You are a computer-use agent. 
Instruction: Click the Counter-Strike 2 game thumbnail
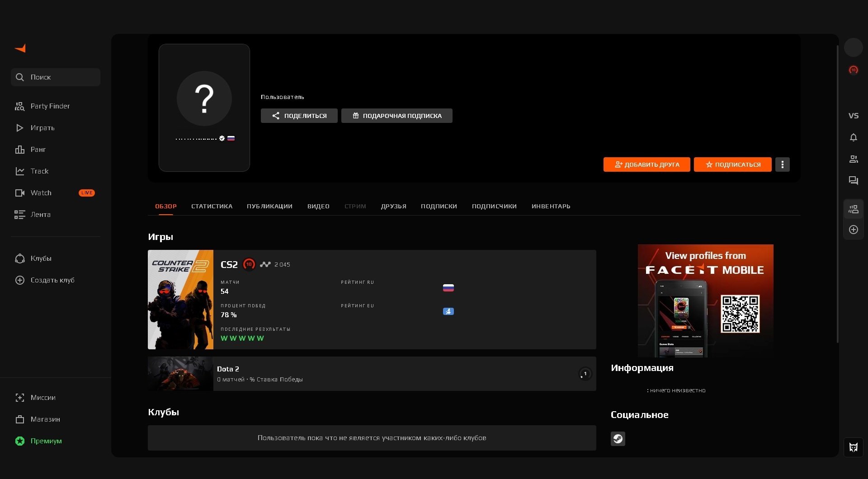coord(180,300)
